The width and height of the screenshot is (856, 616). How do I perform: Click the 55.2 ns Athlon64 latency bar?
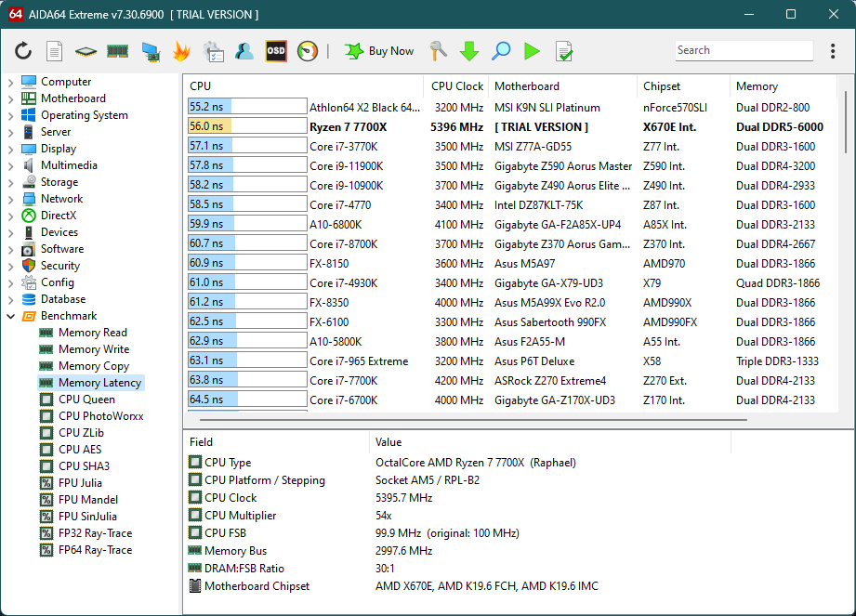(x=246, y=108)
